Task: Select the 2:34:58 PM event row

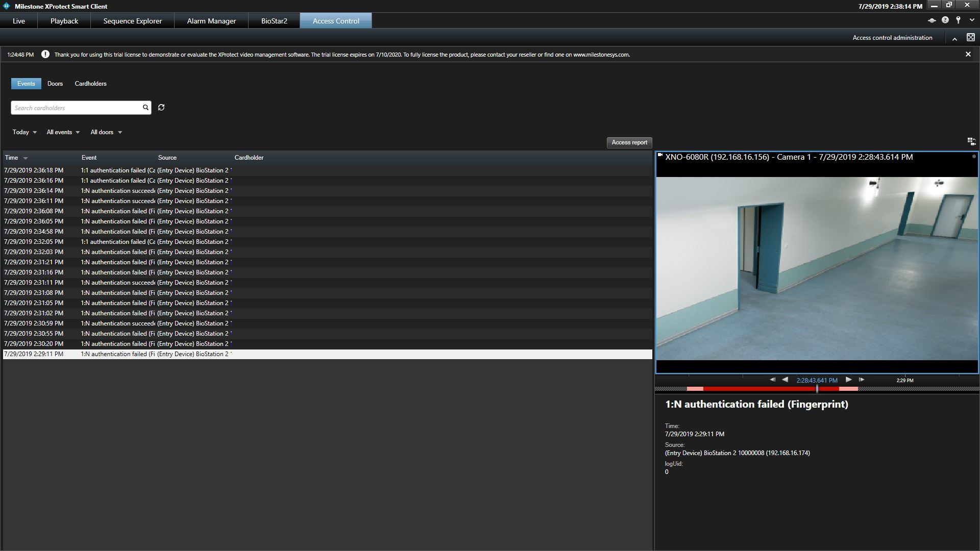Action: click(x=327, y=232)
